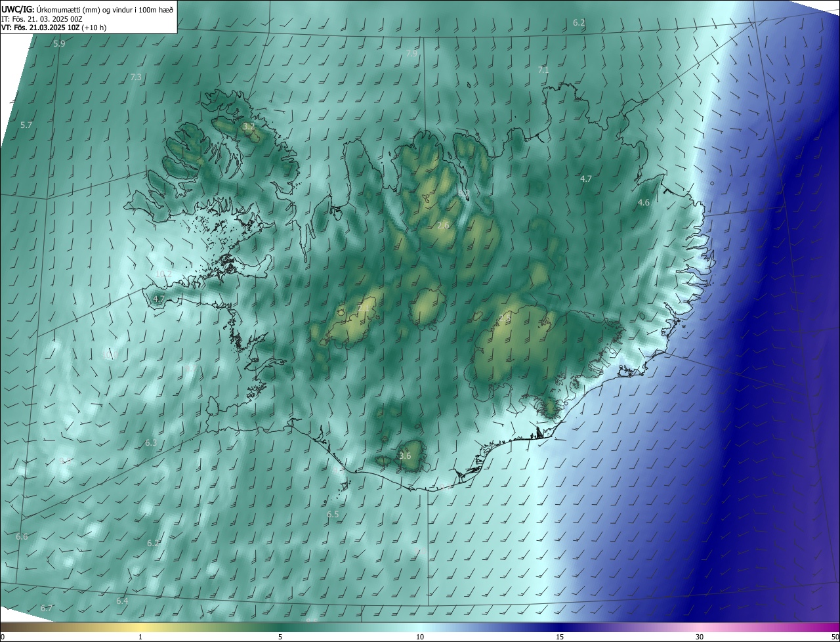
Task: Select the 6.4 value label
Action: tap(122, 601)
